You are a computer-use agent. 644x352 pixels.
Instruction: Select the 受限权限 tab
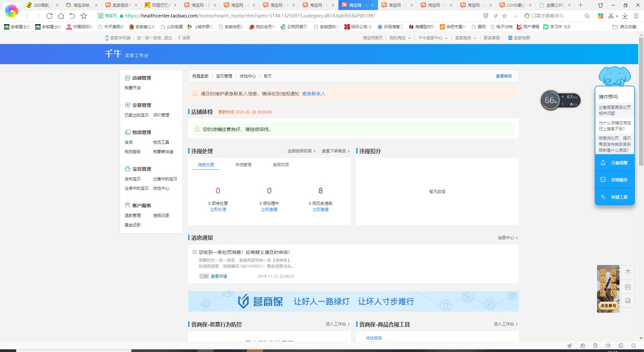(281, 165)
